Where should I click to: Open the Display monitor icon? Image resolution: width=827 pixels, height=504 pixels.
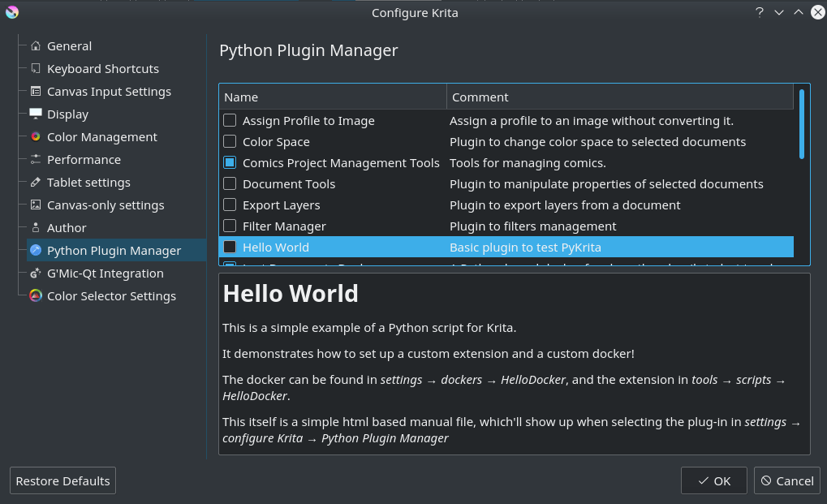tap(36, 114)
